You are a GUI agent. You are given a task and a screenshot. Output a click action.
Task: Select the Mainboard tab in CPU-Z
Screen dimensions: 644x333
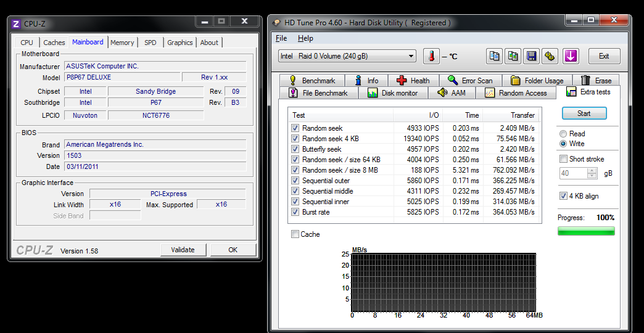coord(88,42)
